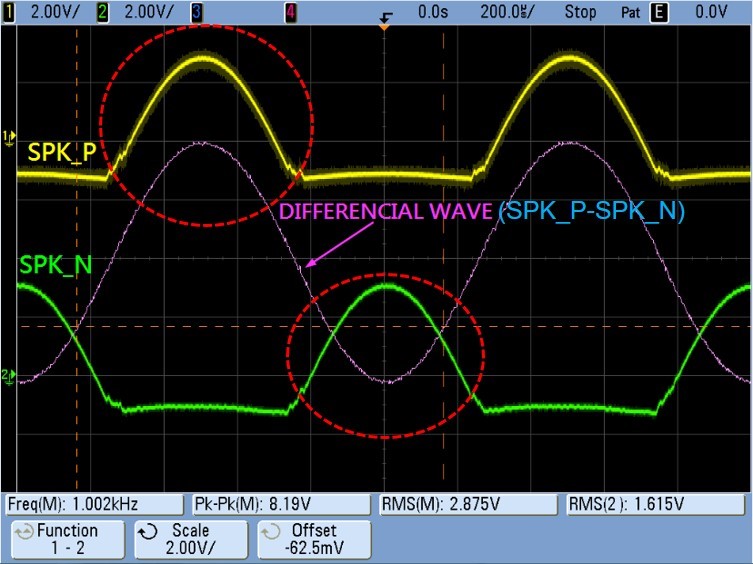This screenshot has width=753, height=564.
Task: Click the Stop run status
Action: [x=580, y=12]
